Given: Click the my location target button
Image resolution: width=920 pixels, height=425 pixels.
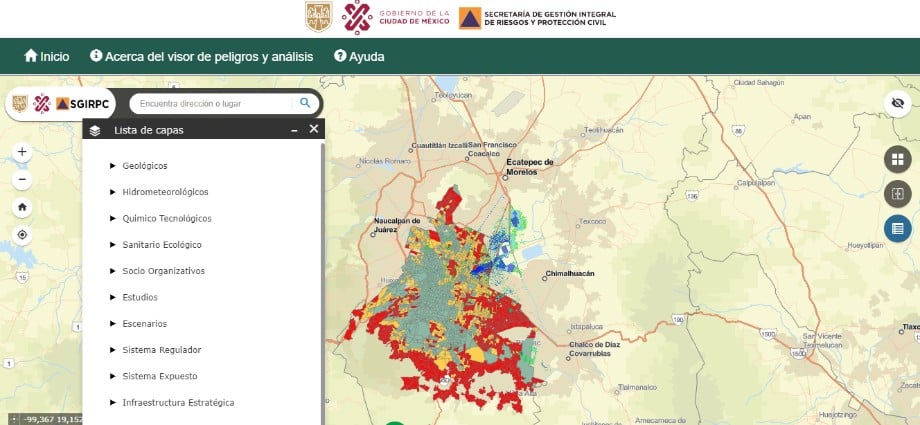Looking at the screenshot, I should point(22,235).
